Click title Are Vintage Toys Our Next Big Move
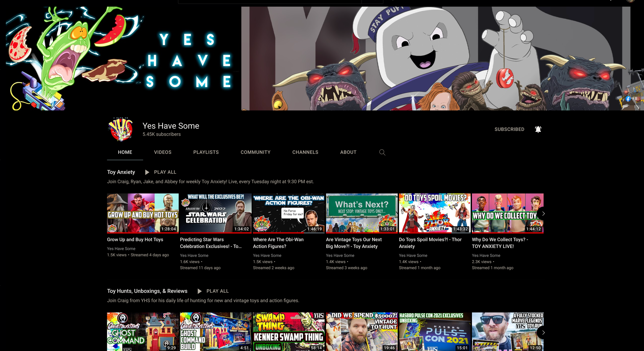 click(354, 243)
